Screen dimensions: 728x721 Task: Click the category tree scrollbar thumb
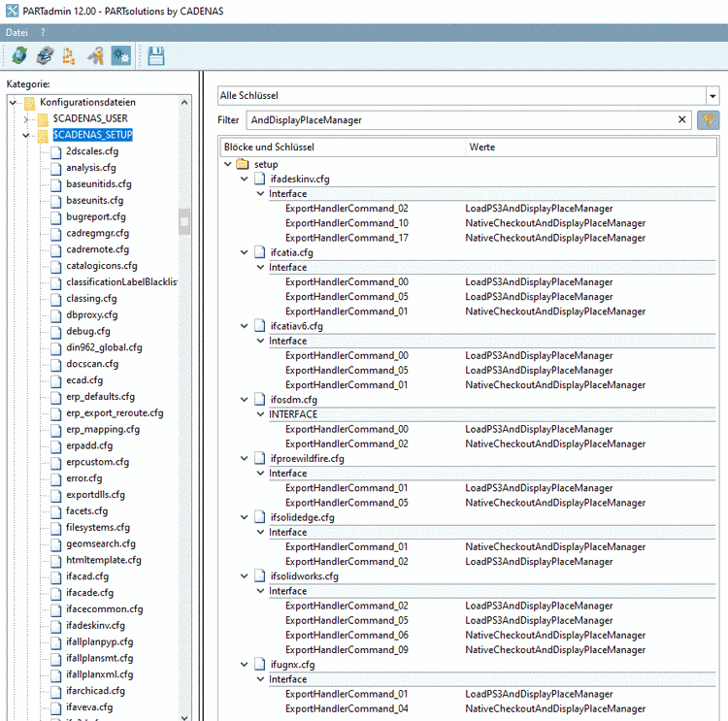pos(184,221)
